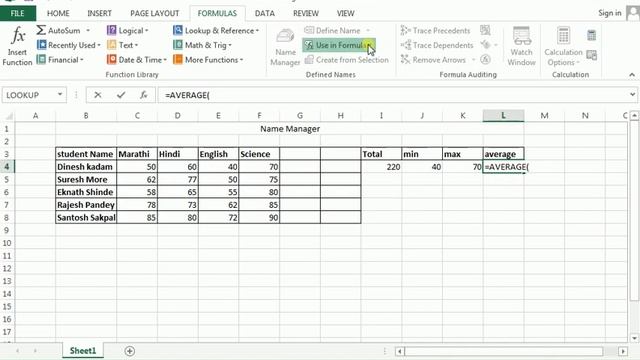
Task: Open More Functions menu
Action: [x=208, y=60]
